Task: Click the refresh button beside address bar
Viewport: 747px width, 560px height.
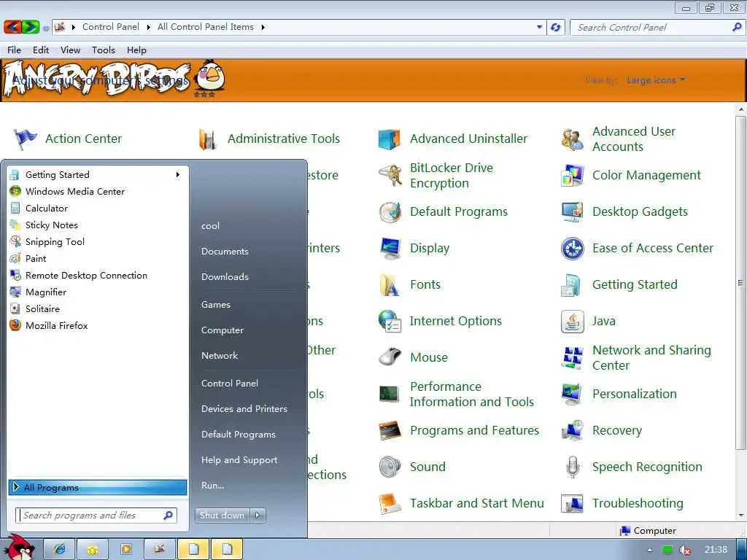Action: click(555, 27)
